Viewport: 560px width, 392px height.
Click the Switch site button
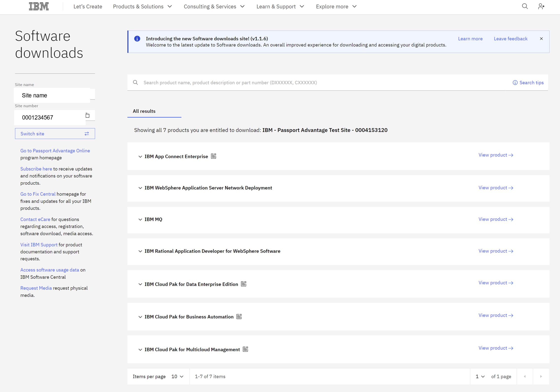click(x=55, y=134)
